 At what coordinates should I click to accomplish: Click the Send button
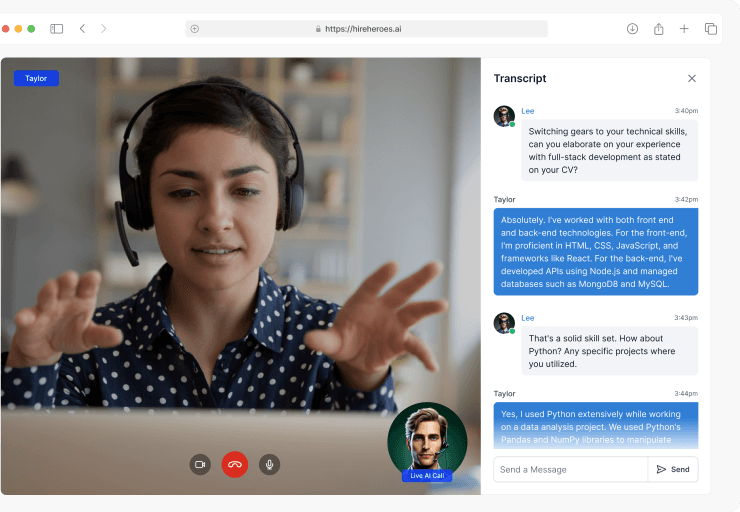(673, 469)
